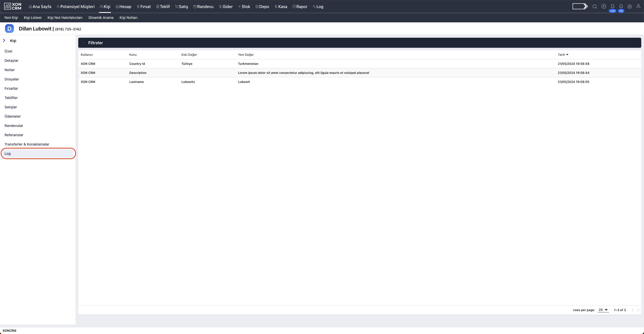Open Rapor menu

[x=300, y=7]
